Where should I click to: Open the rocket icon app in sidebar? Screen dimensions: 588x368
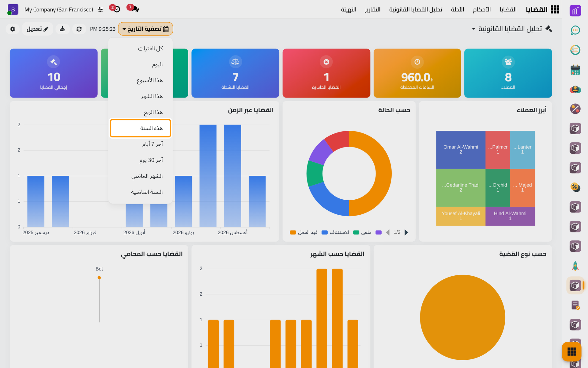pyautogui.click(x=575, y=266)
